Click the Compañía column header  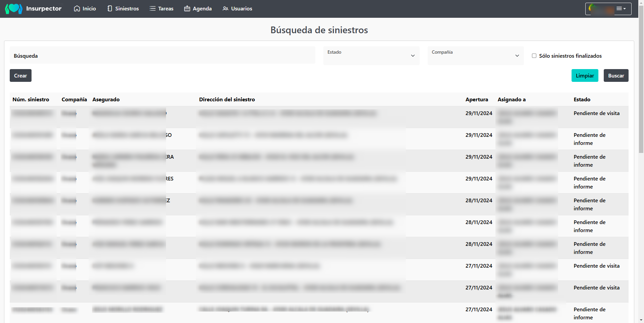point(74,100)
